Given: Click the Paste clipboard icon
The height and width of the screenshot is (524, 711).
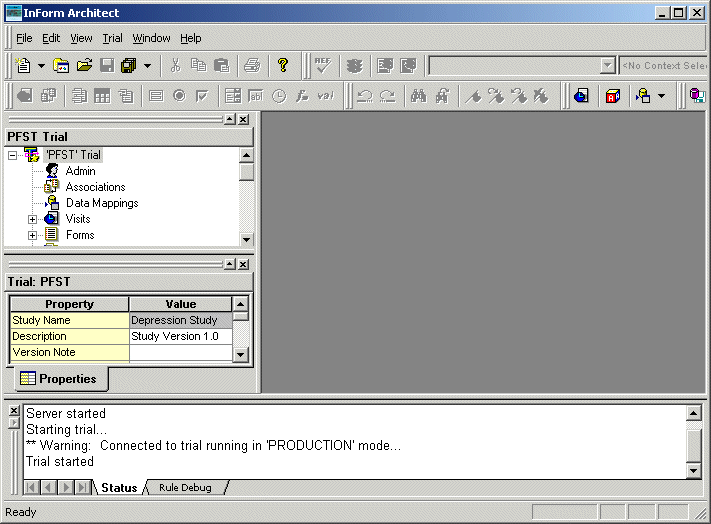Looking at the screenshot, I should click(221, 66).
